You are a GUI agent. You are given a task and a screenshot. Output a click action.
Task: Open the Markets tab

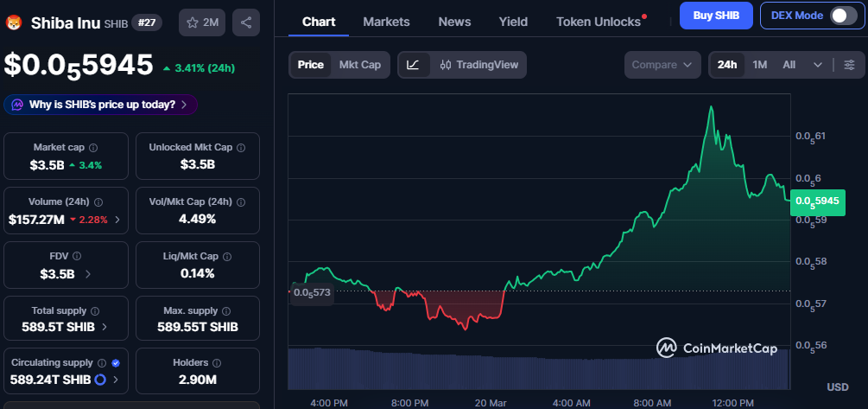386,22
